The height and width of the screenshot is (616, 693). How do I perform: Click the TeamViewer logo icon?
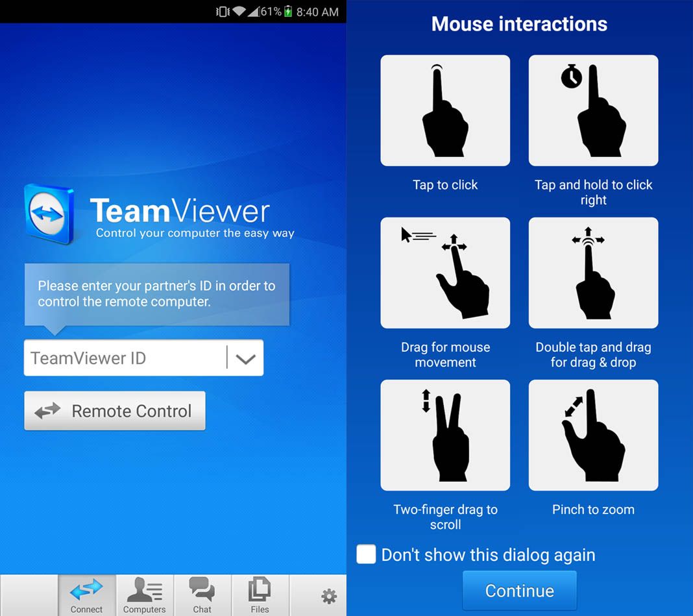pos(49,214)
